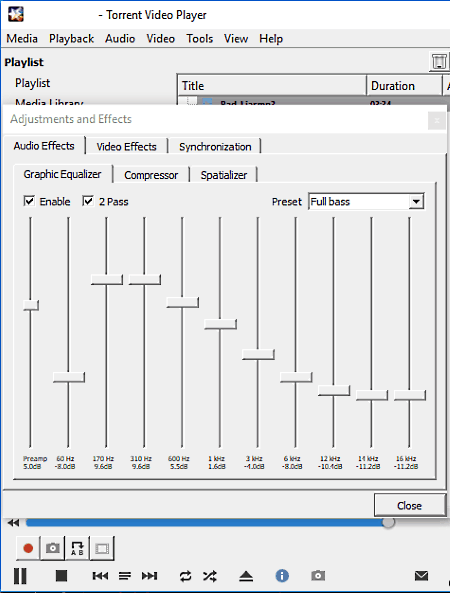Click the 170 Hz band slider handle

point(107,279)
